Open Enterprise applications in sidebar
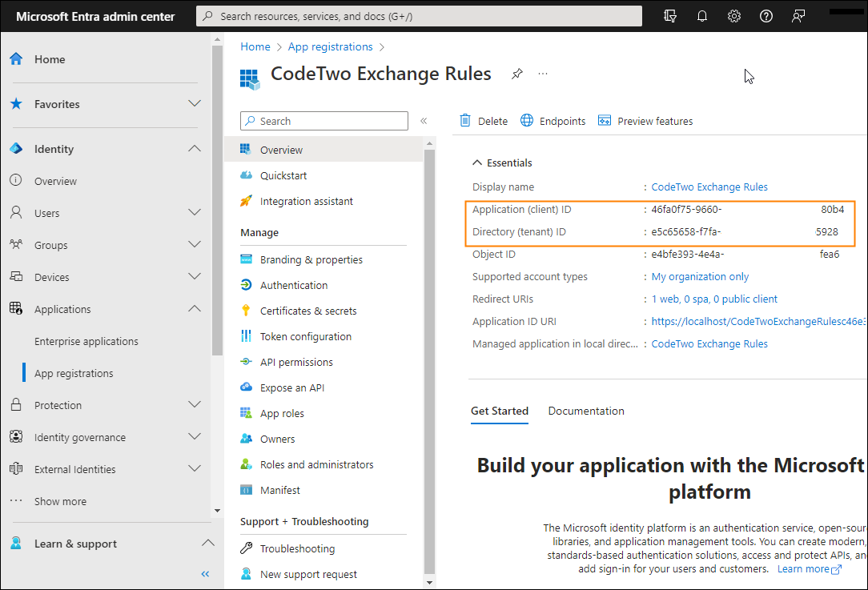 pos(86,341)
